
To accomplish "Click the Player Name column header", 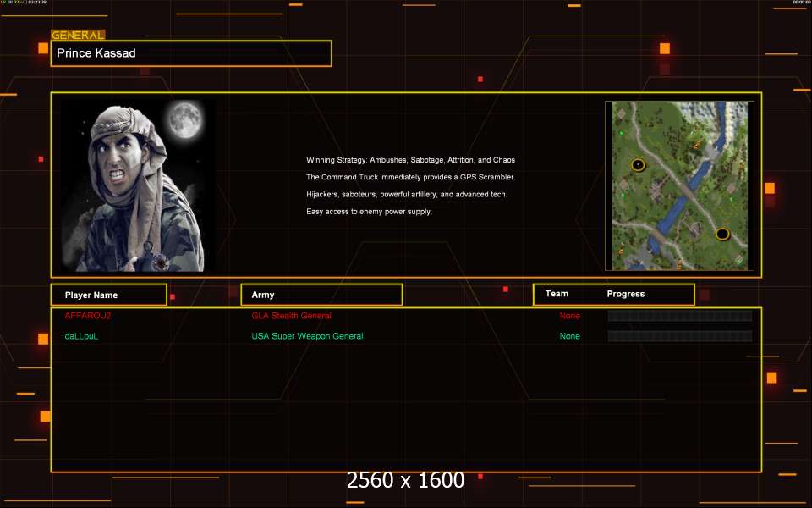I will point(108,295).
